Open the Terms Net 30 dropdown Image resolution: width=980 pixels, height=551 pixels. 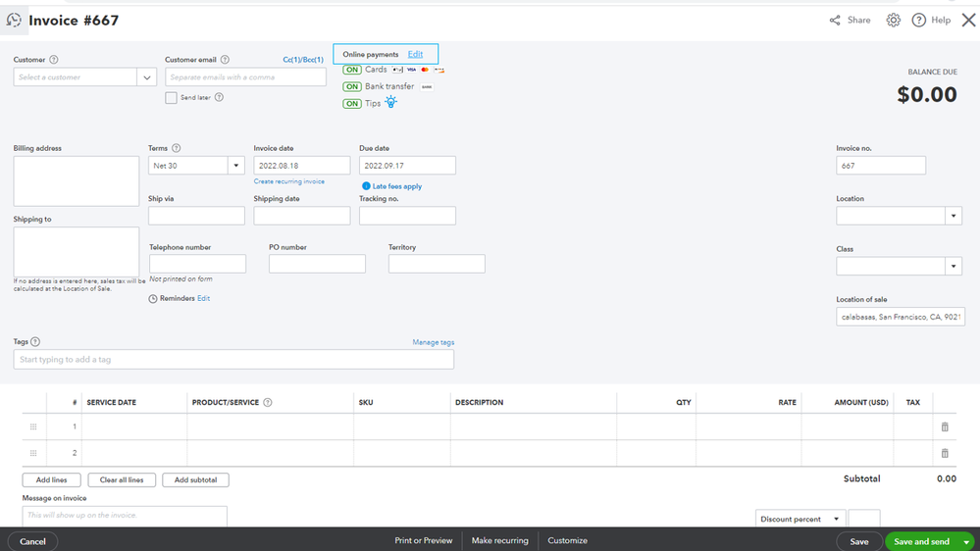click(x=235, y=166)
